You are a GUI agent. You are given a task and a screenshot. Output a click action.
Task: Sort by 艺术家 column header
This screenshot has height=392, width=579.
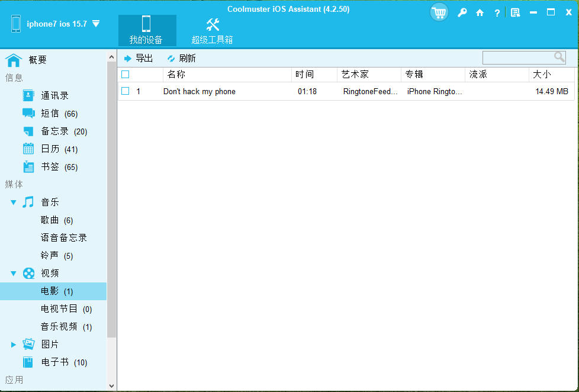[369, 75]
